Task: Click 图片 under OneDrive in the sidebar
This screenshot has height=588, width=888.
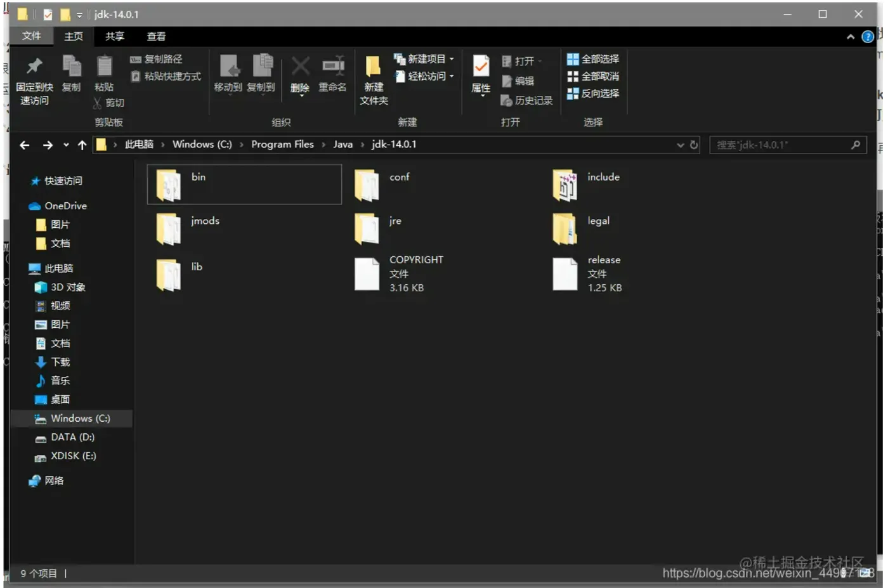Action: tap(53, 225)
